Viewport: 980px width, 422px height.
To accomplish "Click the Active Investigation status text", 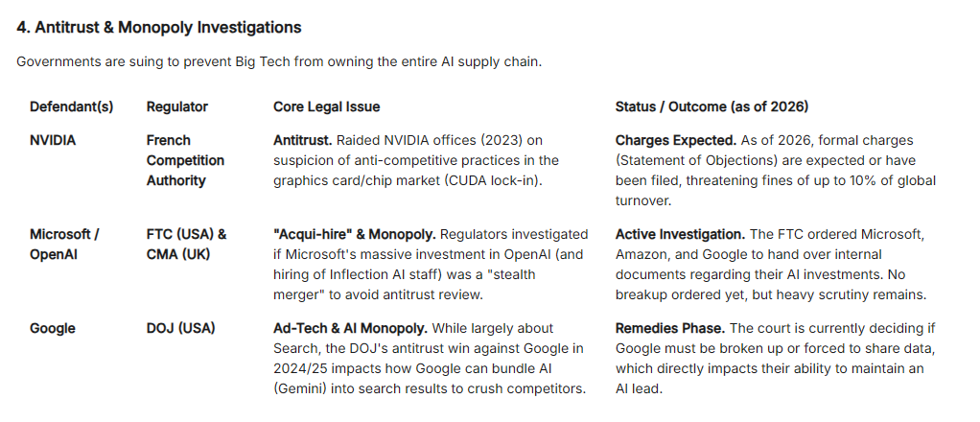I will pos(679,234).
